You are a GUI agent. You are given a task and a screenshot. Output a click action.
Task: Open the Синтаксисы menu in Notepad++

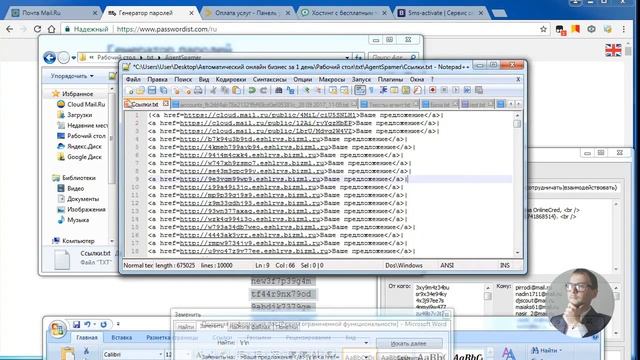pyautogui.click(x=269, y=79)
